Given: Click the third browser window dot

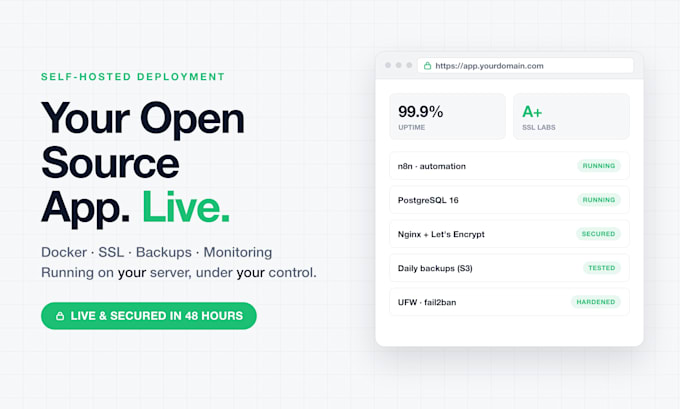Looking at the screenshot, I should [409, 65].
